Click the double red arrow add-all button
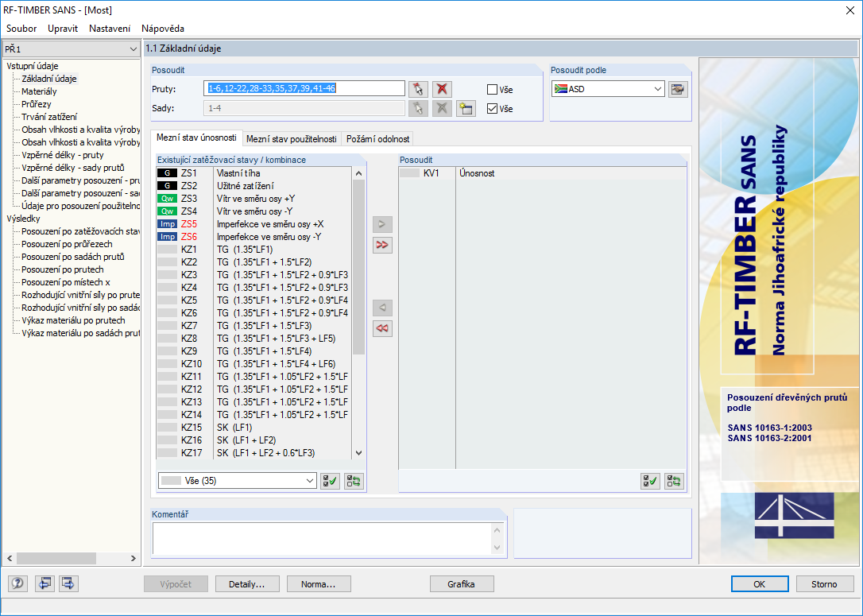 [x=382, y=245]
